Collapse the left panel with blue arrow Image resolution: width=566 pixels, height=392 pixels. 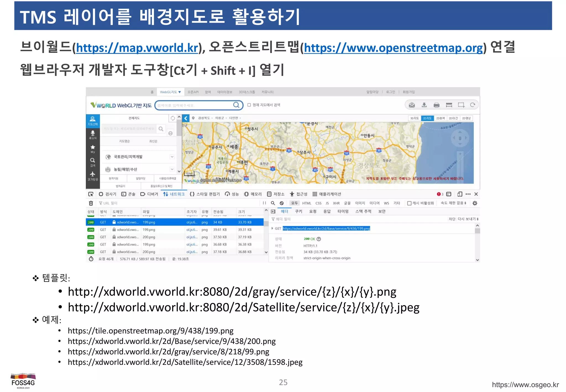coord(186,118)
